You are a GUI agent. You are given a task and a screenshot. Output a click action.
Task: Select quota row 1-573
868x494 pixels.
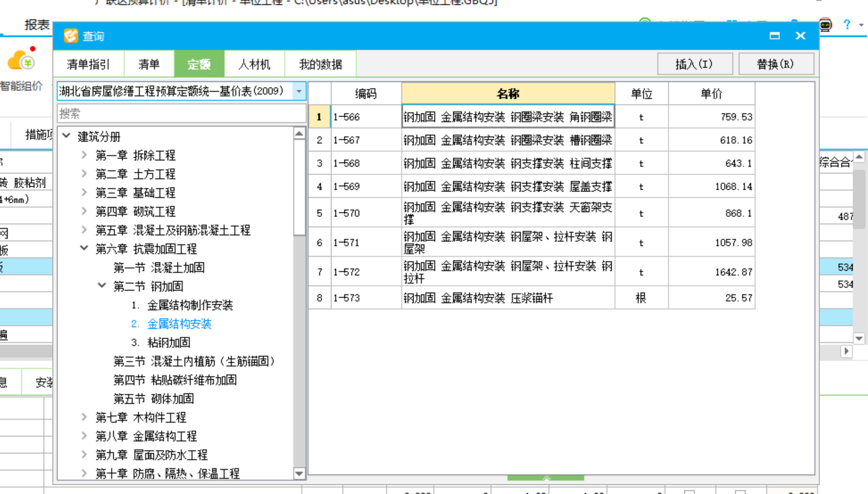click(x=532, y=298)
